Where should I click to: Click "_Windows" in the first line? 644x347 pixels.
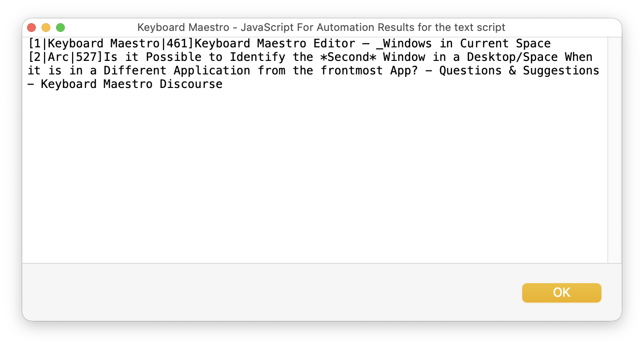click(404, 43)
